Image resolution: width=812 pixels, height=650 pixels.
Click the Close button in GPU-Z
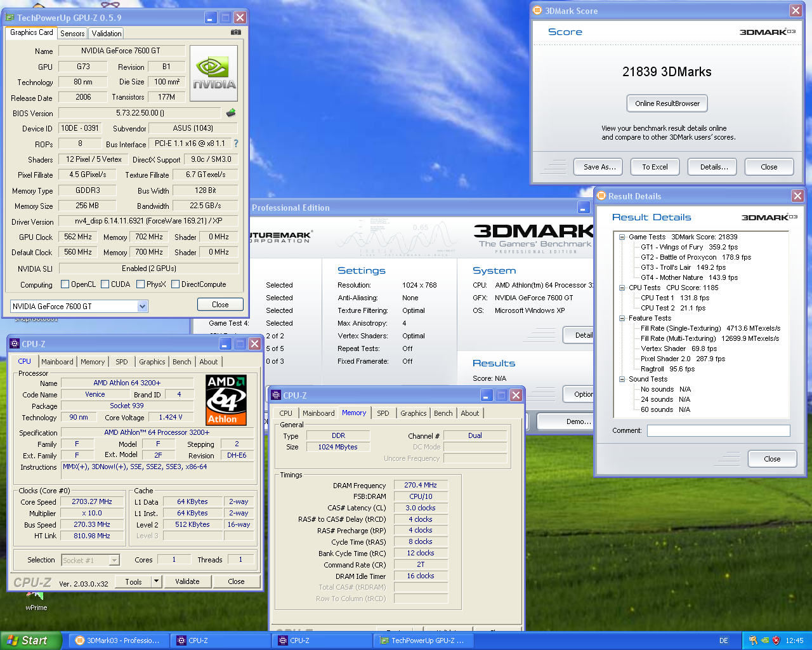tap(220, 305)
